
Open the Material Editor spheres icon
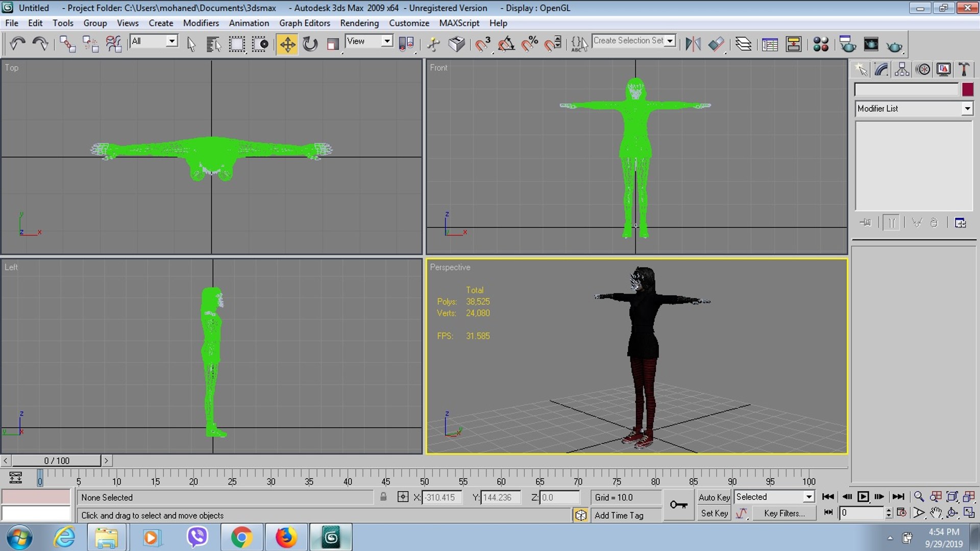821,44
